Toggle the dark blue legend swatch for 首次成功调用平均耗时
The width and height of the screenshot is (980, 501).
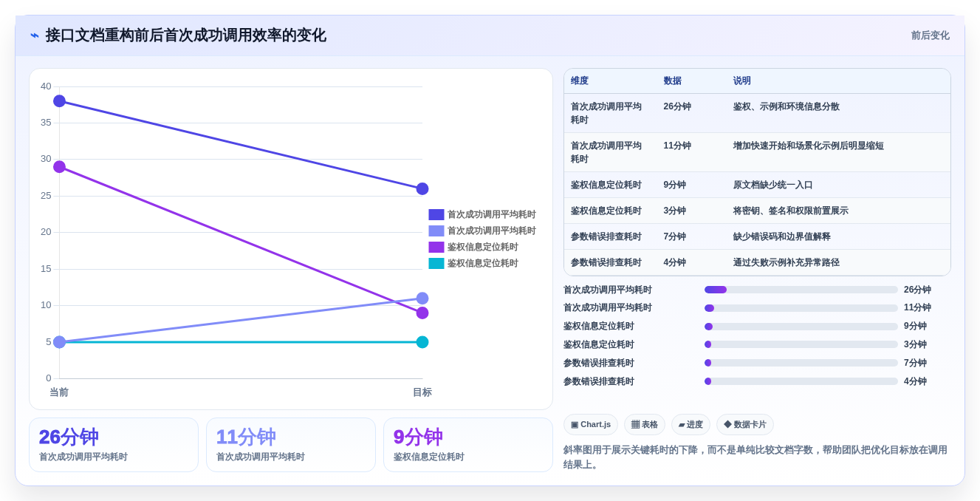[x=436, y=214]
